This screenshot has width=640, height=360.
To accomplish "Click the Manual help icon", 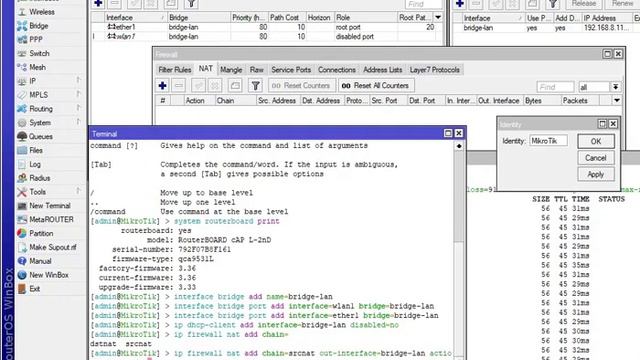I will pyautogui.click(x=22, y=261).
